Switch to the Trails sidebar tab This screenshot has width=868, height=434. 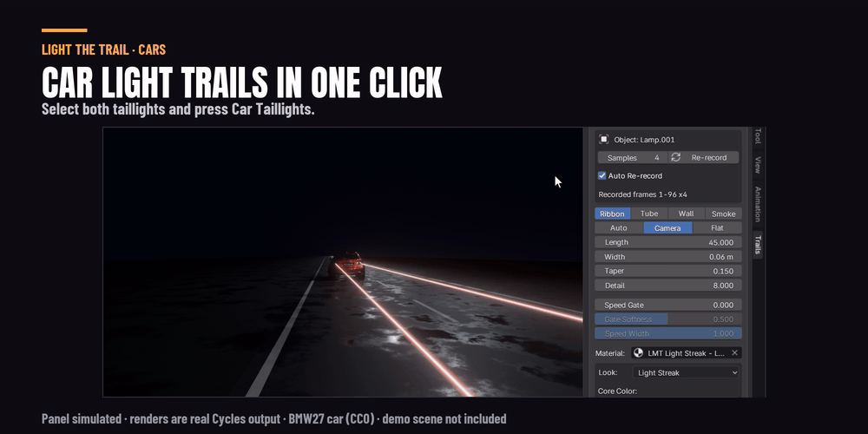[758, 245]
